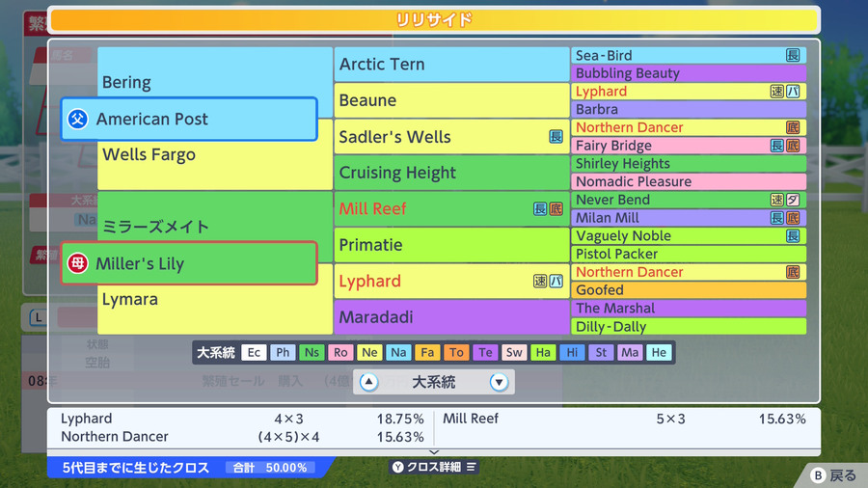Image resolution: width=868 pixels, height=488 pixels.
Task: Click the down arrow next to 大系統
Action: pyautogui.click(x=499, y=382)
